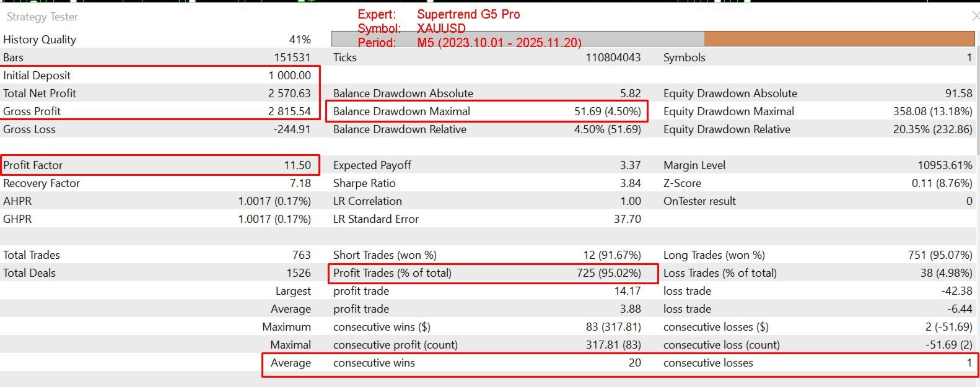Select the Initial Deposit value 1 000.00

(290, 76)
